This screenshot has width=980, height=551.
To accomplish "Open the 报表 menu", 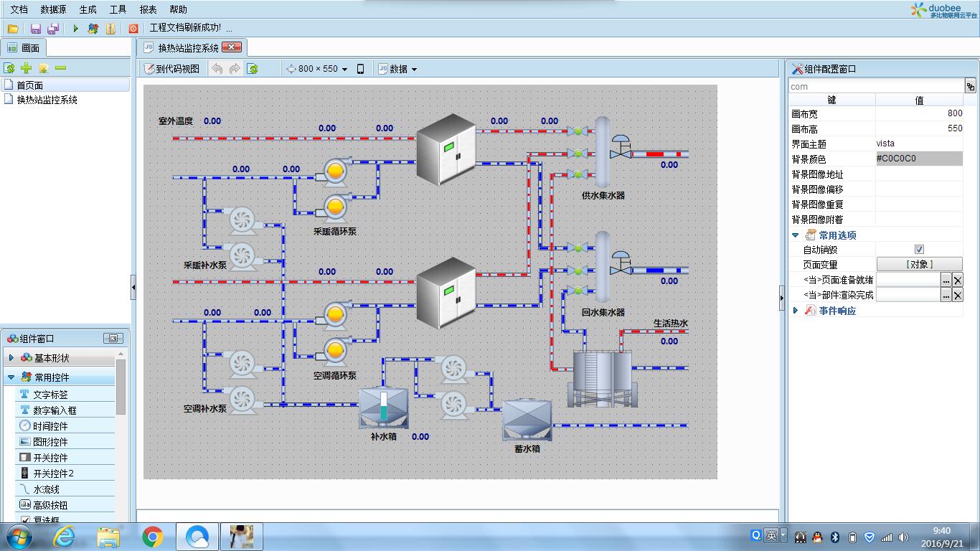I will [148, 9].
